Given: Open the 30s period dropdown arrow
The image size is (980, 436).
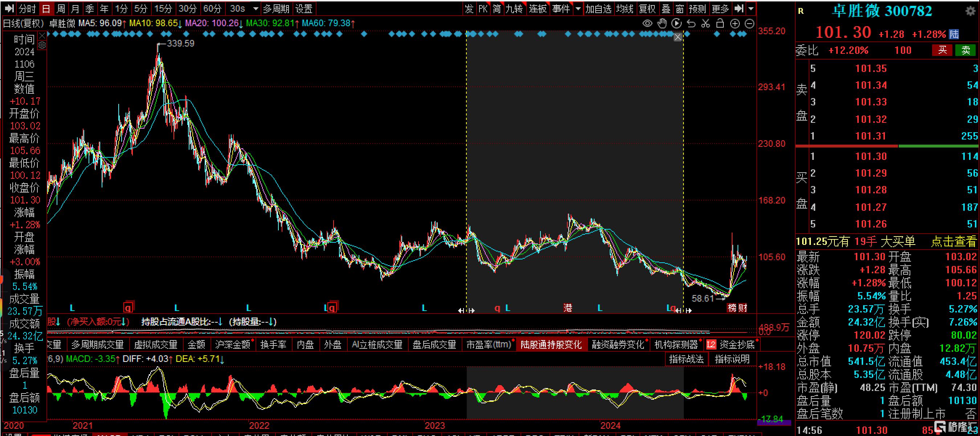Looking at the screenshot, I should [256, 9].
